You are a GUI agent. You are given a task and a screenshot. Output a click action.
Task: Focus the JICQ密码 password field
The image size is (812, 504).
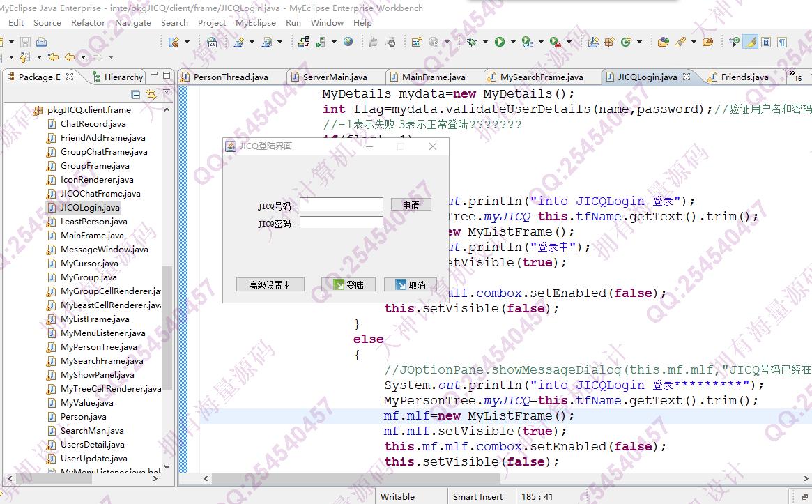point(342,223)
